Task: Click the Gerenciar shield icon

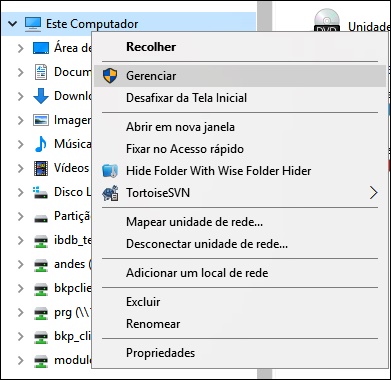Action: (110, 76)
